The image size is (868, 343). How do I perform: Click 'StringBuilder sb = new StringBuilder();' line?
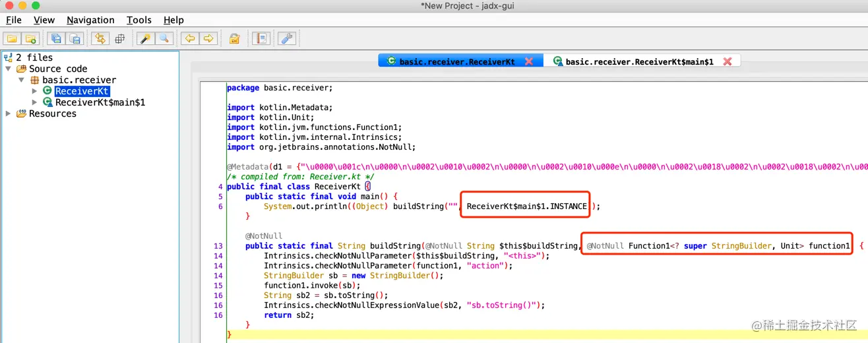tap(354, 276)
